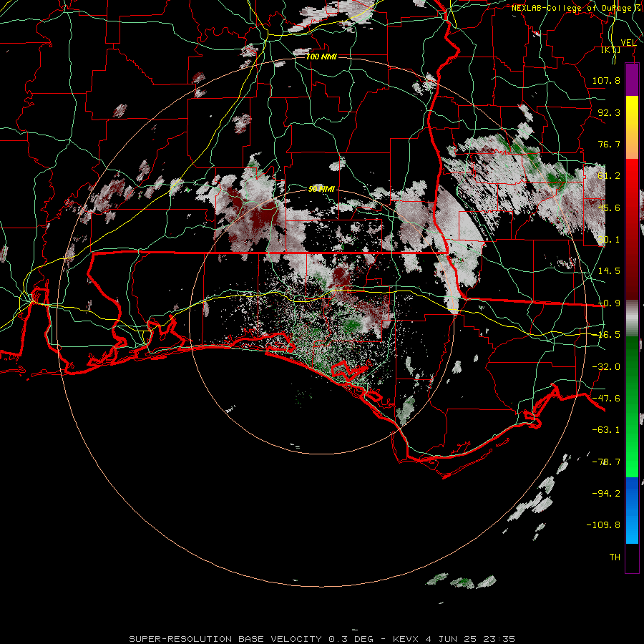Click the 30.1 value on velocity scale
644x644 pixels.
coord(609,240)
